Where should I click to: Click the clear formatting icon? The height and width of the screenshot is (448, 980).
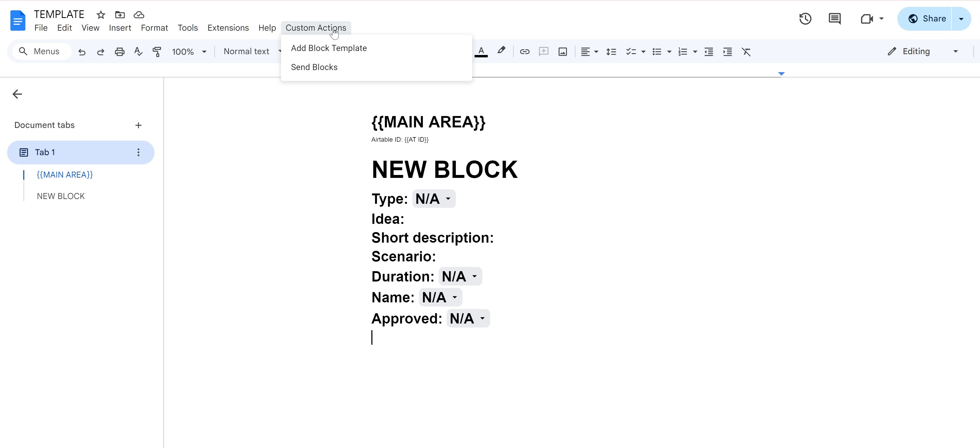pyautogui.click(x=746, y=52)
